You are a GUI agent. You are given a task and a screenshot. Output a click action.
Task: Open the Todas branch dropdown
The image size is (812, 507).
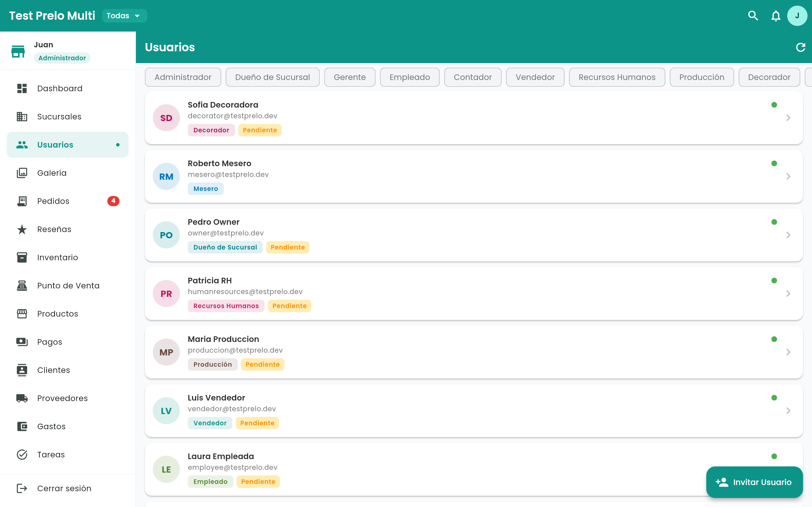pyautogui.click(x=124, y=16)
